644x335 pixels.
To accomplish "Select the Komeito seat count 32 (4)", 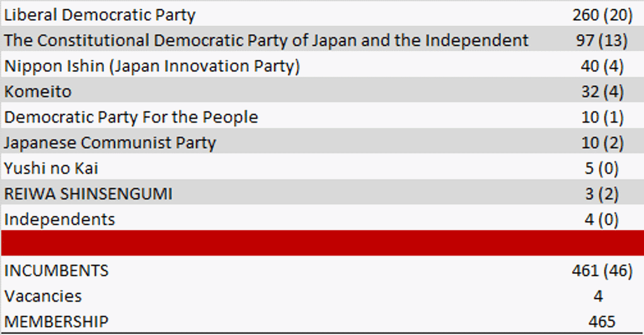I will pyautogui.click(x=602, y=92).
